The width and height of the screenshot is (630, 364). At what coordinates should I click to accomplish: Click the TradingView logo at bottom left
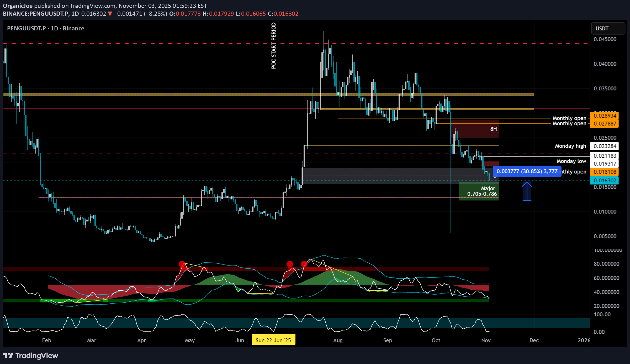[30, 355]
